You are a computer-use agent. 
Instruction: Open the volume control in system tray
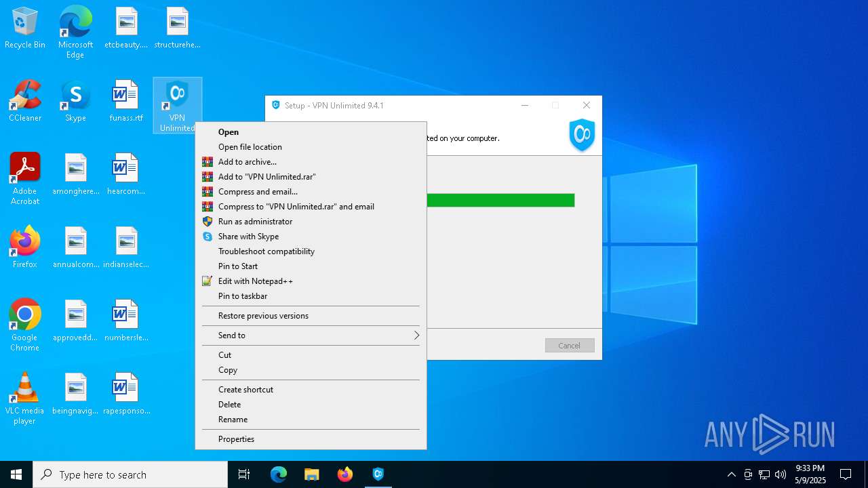pos(781,474)
